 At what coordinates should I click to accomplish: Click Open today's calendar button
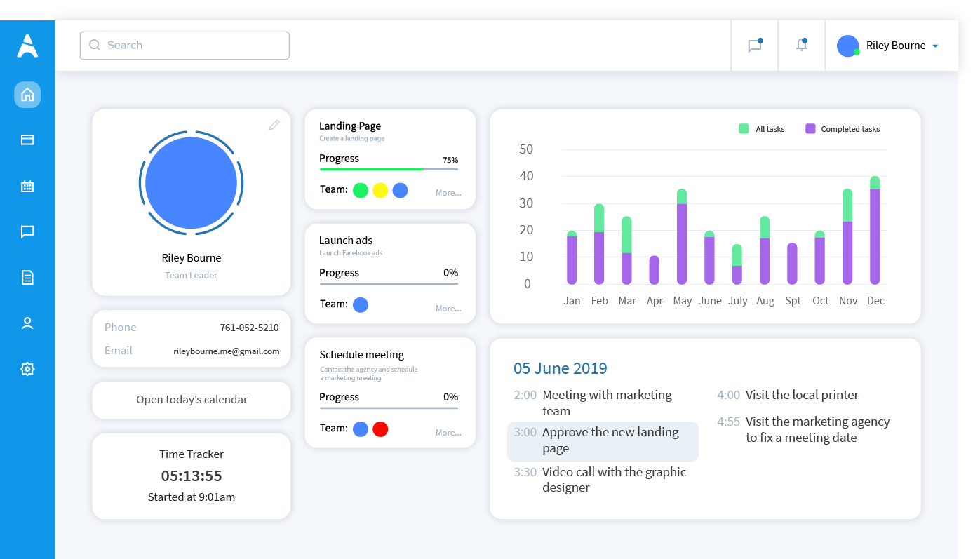[x=192, y=400]
